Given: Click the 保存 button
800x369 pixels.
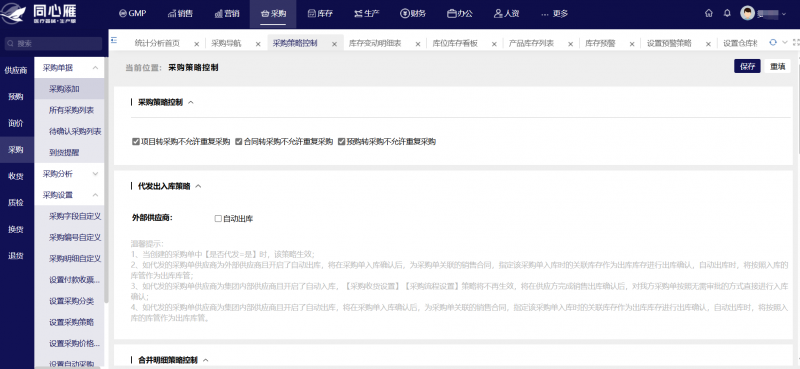Looking at the screenshot, I should (x=747, y=66).
